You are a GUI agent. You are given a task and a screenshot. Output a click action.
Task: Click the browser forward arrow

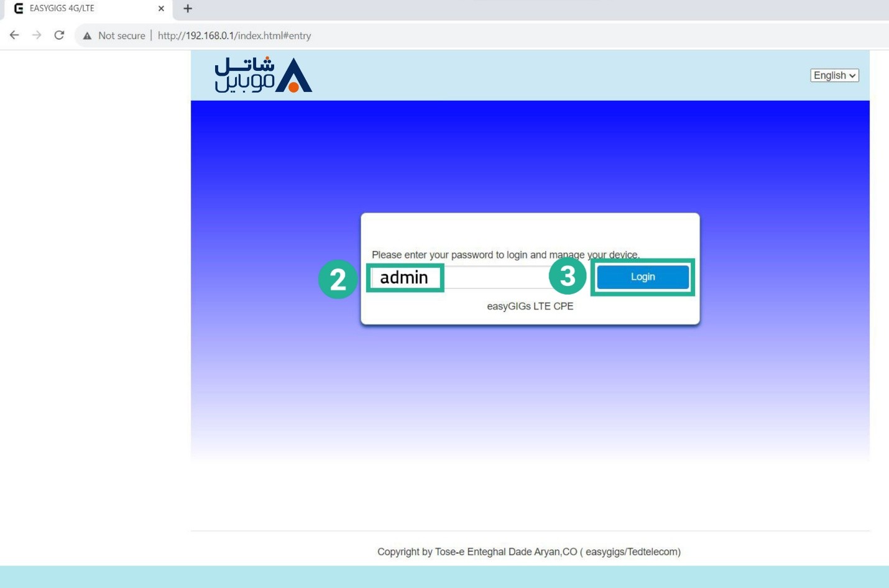pos(37,35)
